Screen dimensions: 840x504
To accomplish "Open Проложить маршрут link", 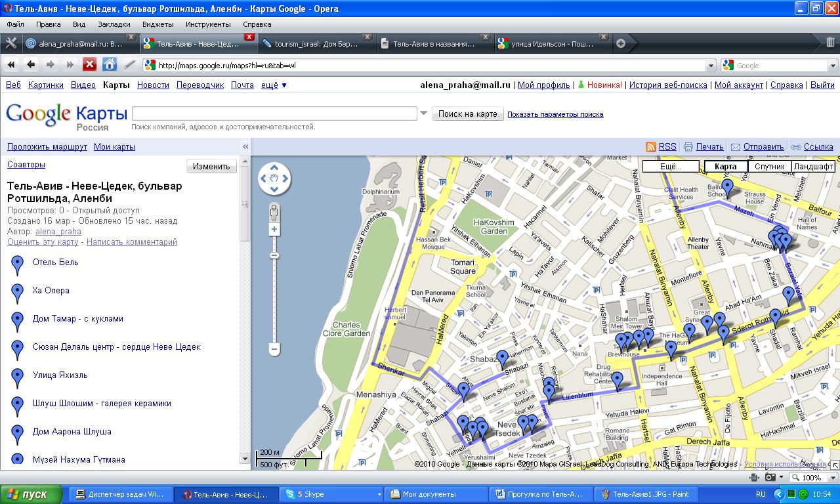I will 47,147.
